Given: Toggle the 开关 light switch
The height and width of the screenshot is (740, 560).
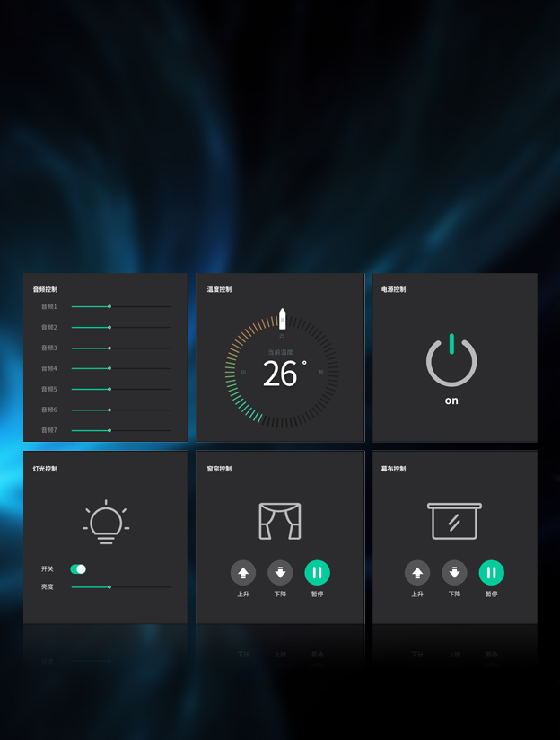Looking at the screenshot, I should pyautogui.click(x=78, y=569).
